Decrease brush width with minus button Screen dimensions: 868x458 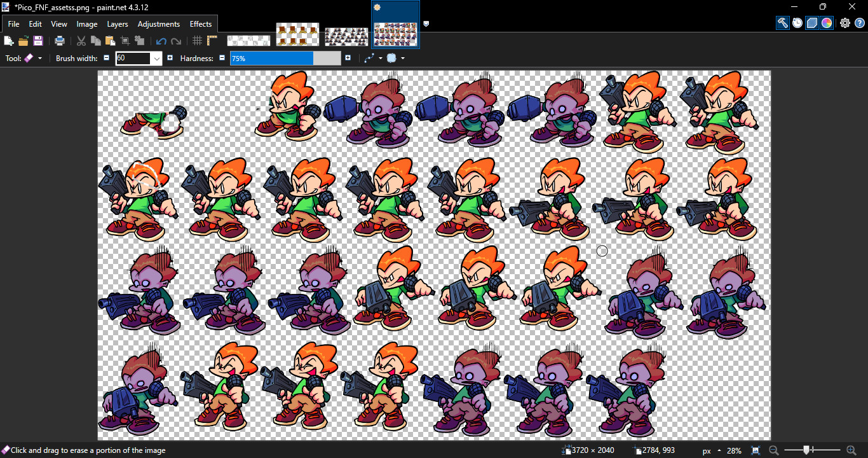(x=106, y=58)
